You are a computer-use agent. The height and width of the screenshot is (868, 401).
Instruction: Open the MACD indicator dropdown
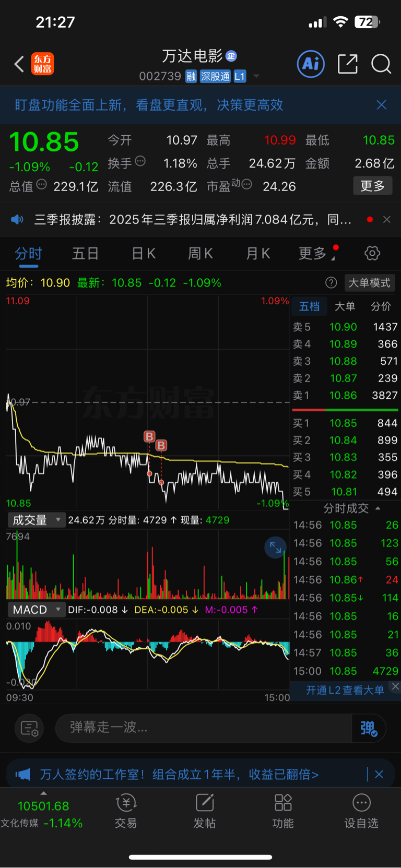(x=36, y=610)
